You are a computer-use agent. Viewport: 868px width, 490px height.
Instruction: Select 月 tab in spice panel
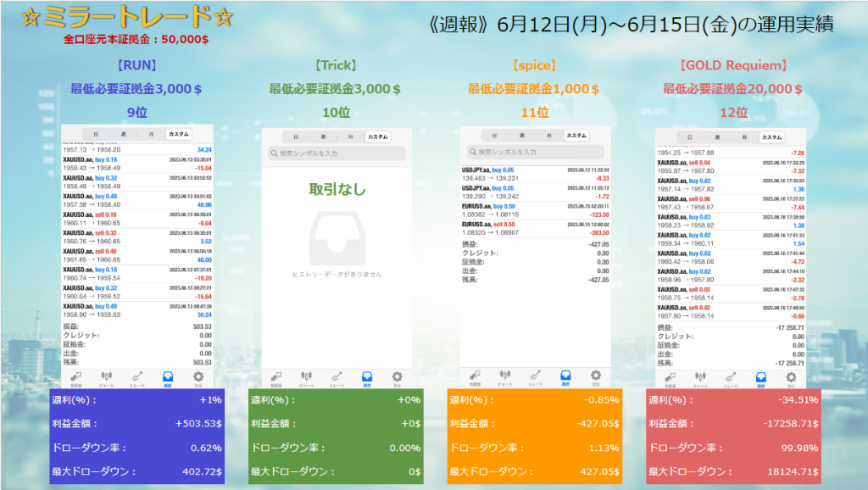[x=549, y=136]
